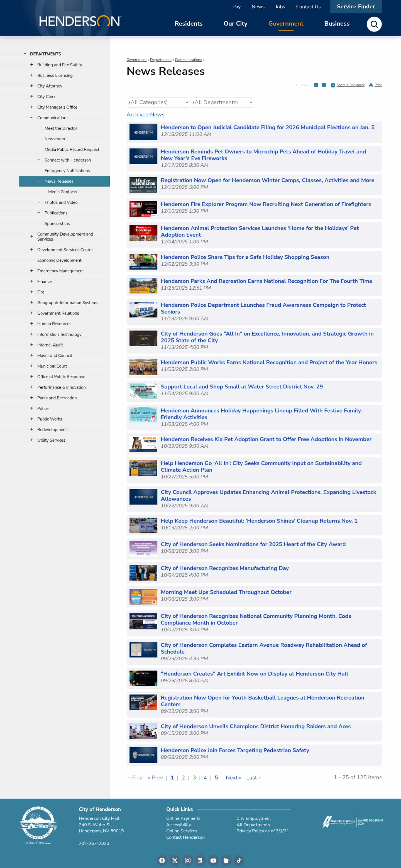The image size is (401, 868).
Task: Open Online Payments quick link
Action: coord(183,818)
